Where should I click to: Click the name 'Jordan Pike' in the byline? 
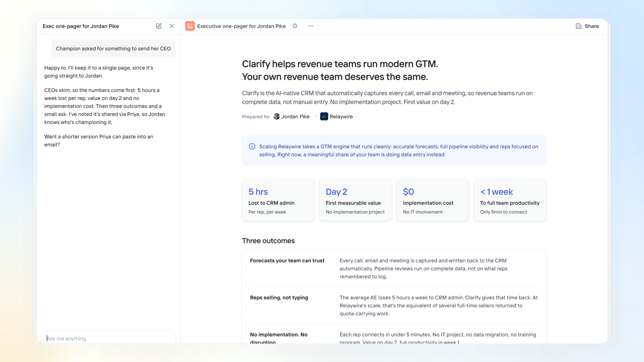point(296,116)
